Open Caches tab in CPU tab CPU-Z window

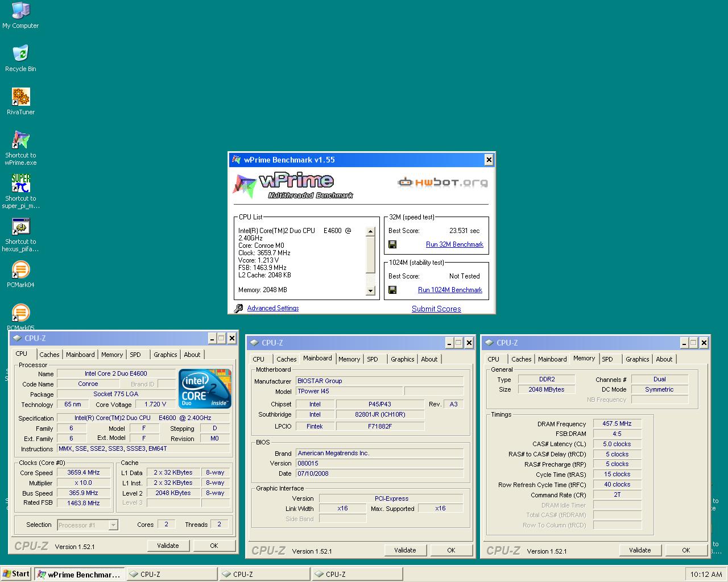49,355
